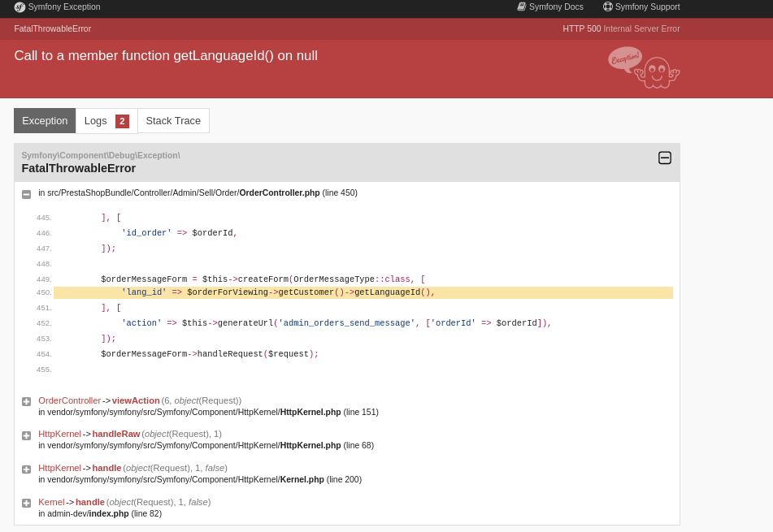This screenshot has height=532, width=773.
Task: Click the viewAction method link
Action: [135, 400]
